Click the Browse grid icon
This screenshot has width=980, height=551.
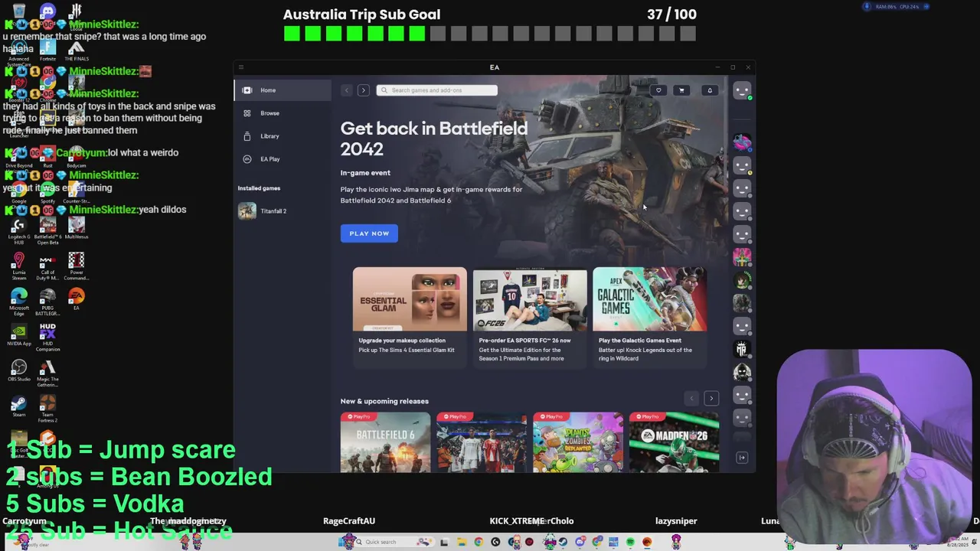247,113
